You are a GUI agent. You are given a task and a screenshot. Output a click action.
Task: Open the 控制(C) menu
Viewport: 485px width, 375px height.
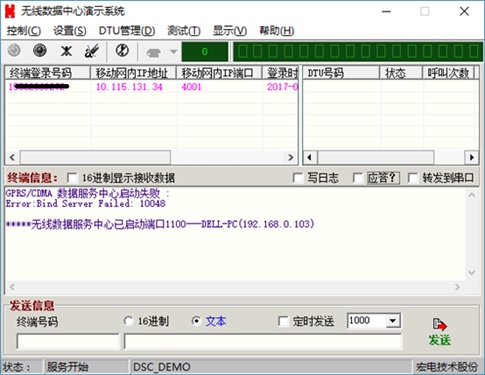tap(24, 31)
